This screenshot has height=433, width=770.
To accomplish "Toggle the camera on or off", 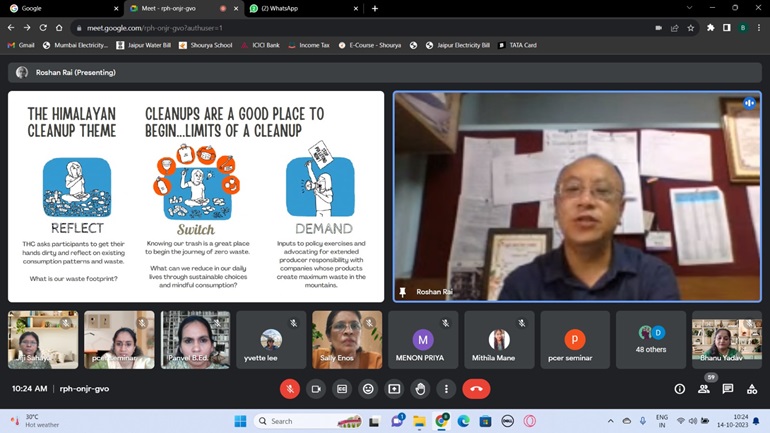I will coord(316,389).
